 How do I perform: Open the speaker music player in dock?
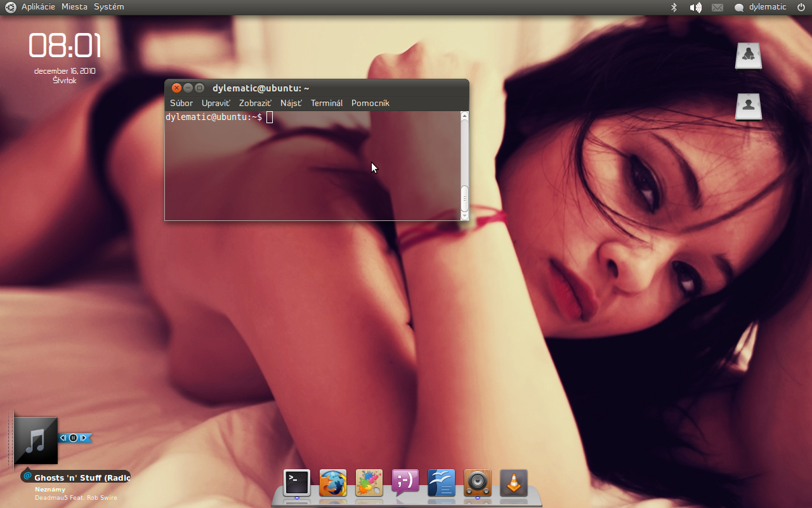(x=478, y=483)
